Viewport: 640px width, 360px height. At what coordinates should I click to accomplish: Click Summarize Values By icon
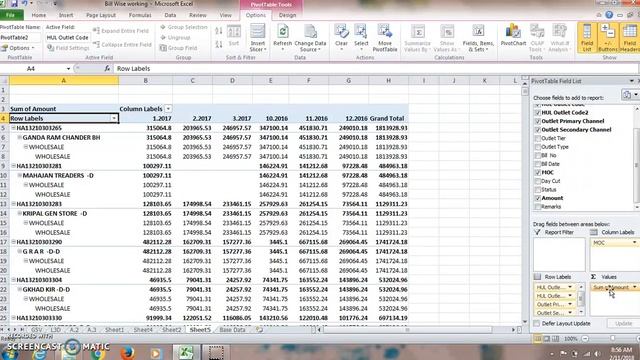418,38
